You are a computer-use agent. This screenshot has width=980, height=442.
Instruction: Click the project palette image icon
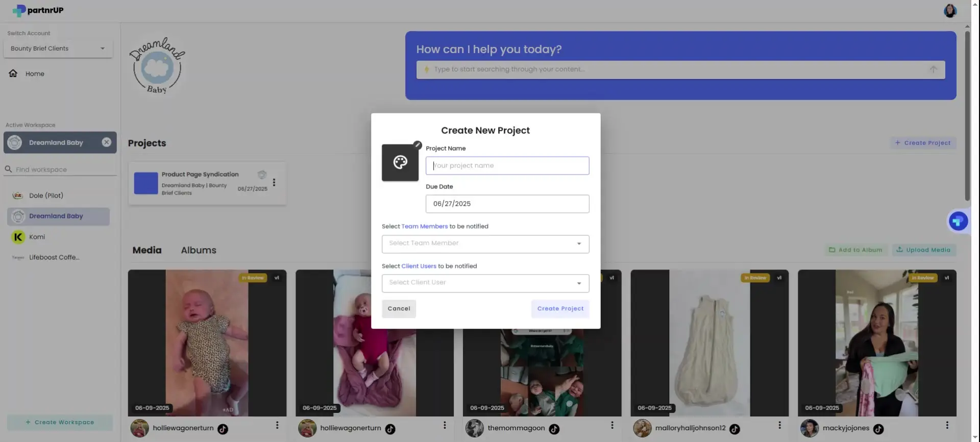(400, 162)
